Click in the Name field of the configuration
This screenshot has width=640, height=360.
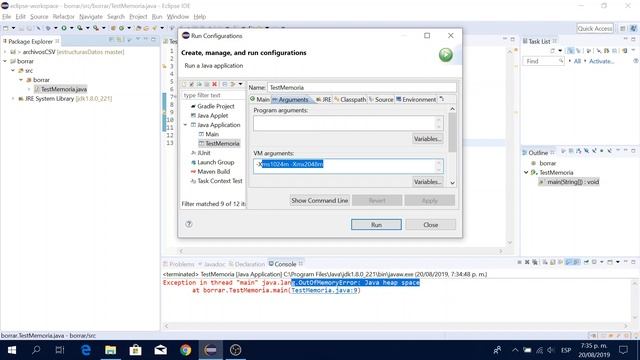(x=362, y=87)
